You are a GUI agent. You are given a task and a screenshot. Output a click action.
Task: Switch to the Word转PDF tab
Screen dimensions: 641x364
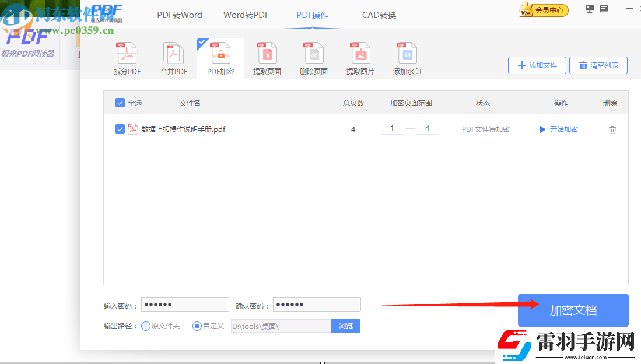click(246, 15)
